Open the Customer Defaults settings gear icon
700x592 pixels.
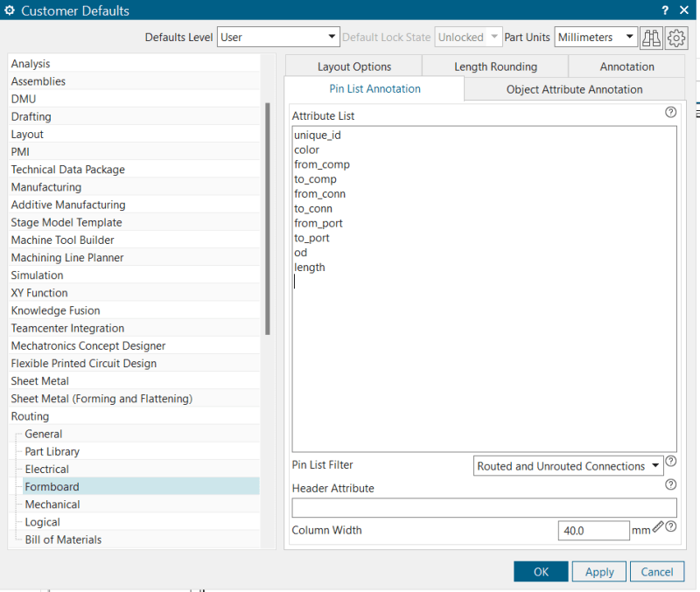[x=675, y=38]
